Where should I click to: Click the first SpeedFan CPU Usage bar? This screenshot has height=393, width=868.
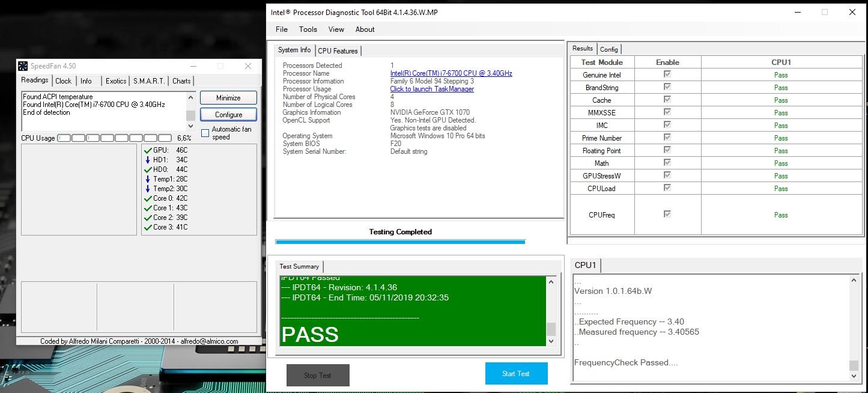pyautogui.click(x=64, y=138)
